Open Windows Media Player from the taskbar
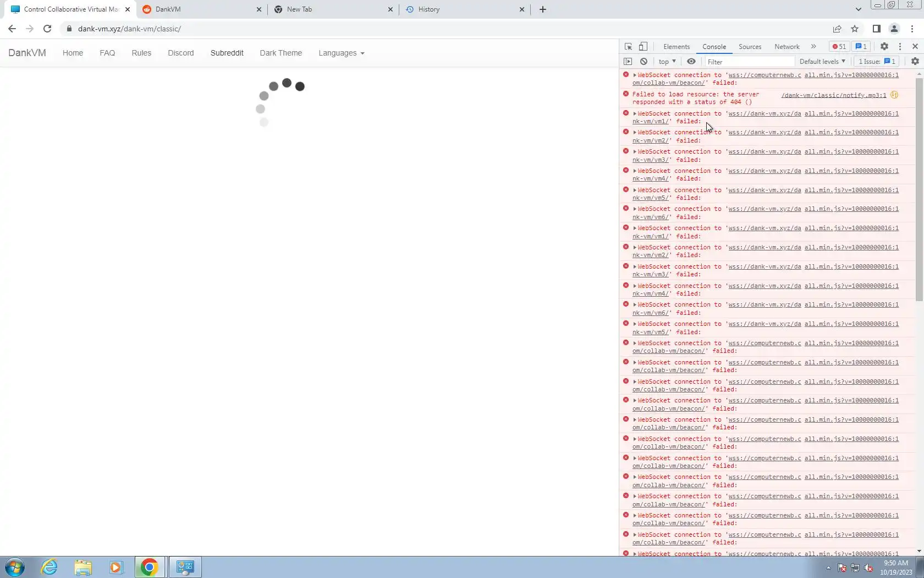The image size is (924, 578). click(116, 567)
